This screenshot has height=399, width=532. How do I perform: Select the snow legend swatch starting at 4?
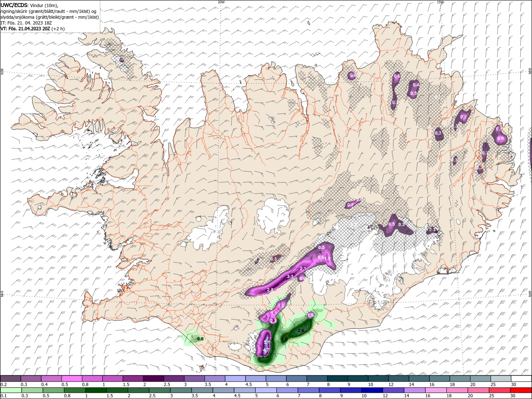[235, 379]
